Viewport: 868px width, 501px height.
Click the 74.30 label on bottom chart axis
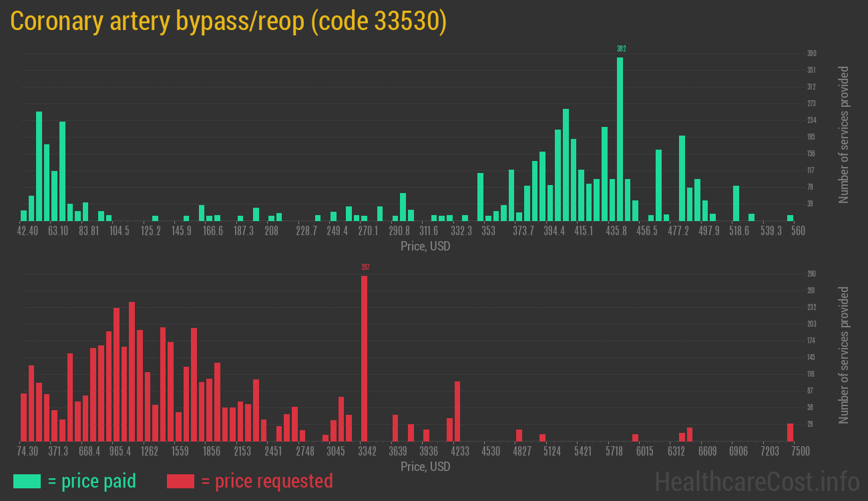click(27, 452)
